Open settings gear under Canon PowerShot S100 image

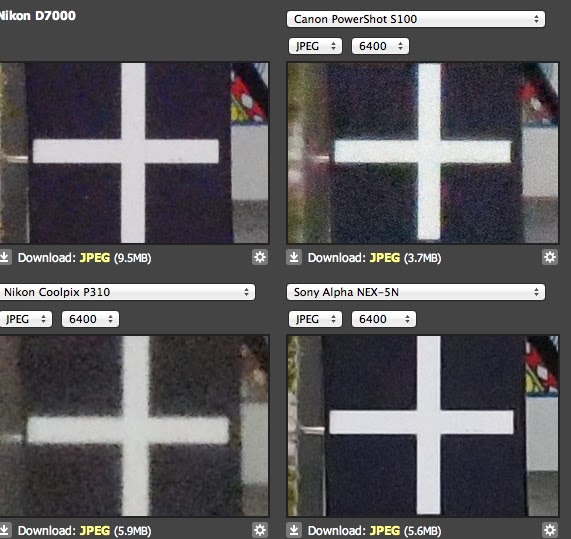[550, 257]
